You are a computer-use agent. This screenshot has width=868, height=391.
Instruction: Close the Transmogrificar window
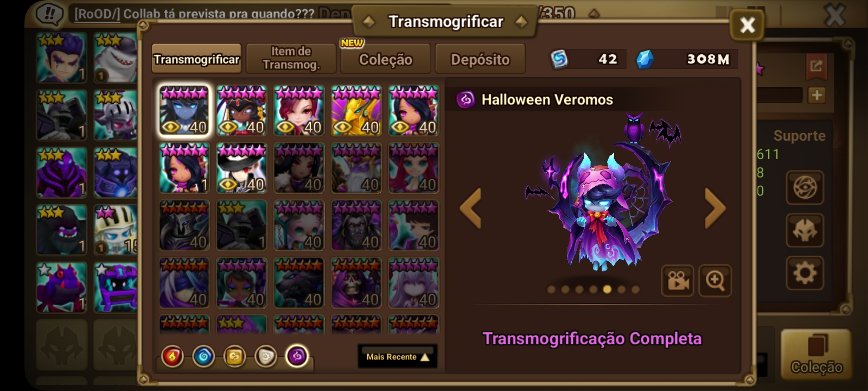tap(747, 24)
